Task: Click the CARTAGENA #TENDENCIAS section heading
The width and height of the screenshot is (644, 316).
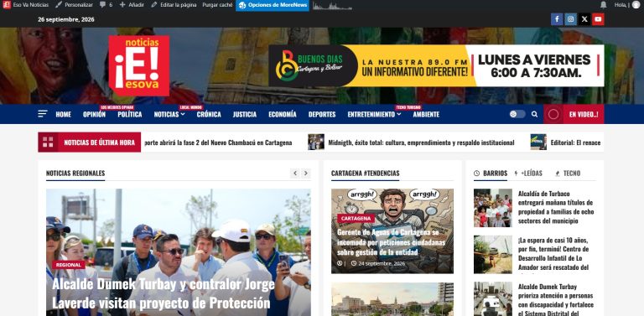Action: [365, 174]
